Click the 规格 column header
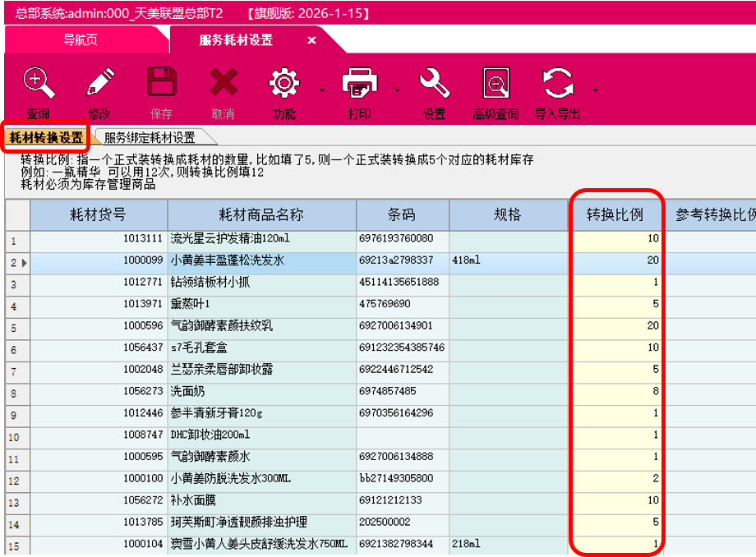756x557 pixels. pos(508,214)
